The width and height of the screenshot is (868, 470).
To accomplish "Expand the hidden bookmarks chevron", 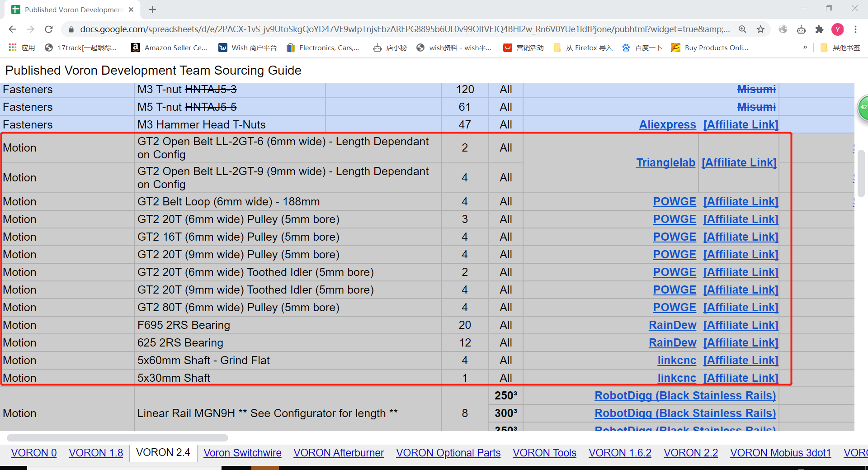I will click(805, 47).
